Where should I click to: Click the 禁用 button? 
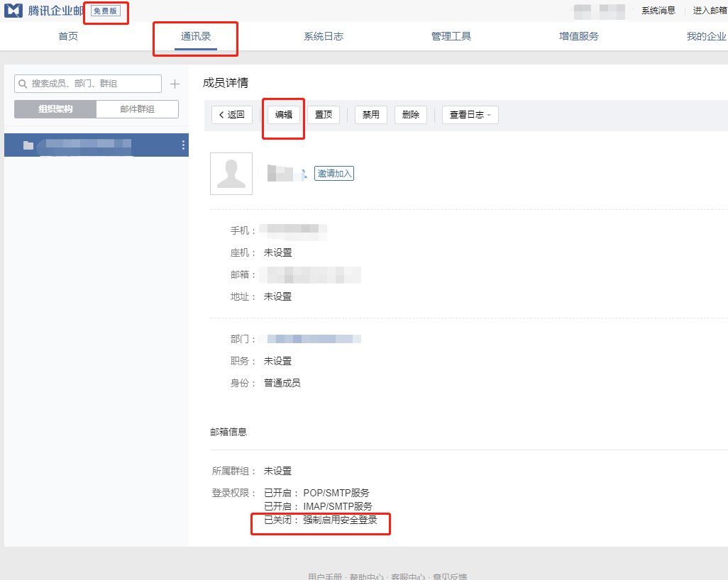[x=370, y=114]
